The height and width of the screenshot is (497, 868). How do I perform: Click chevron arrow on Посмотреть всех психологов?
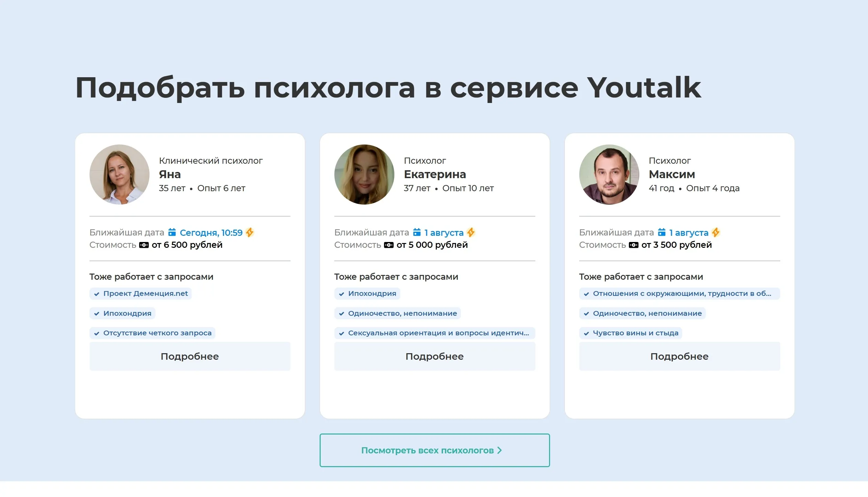pyautogui.click(x=500, y=450)
